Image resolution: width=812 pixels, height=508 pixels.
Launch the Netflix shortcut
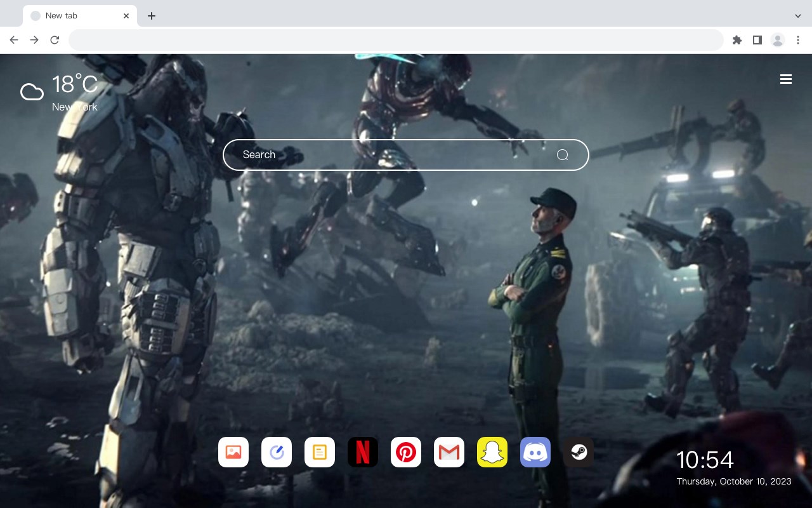pos(363,452)
